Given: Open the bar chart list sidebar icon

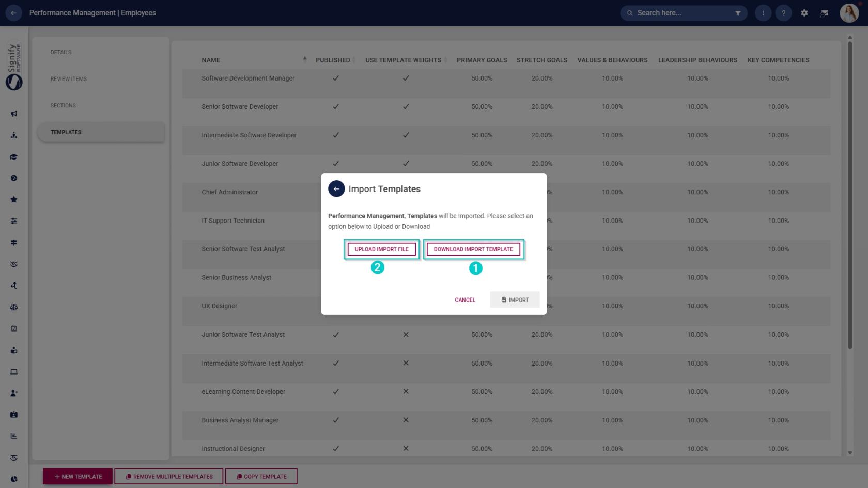Looking at the screenshot, I should [14, 436].
